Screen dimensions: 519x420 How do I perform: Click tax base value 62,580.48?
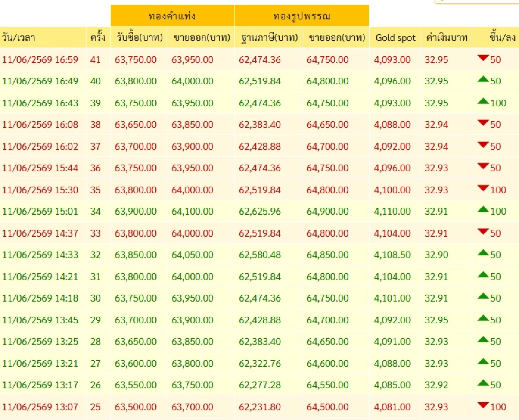click(x=259, y=255)
